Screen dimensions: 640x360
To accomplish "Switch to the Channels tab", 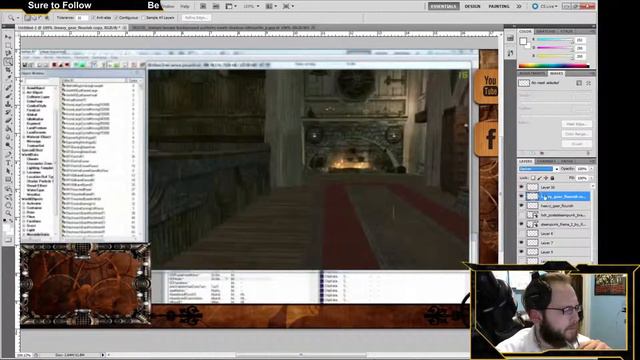I will tap(546, 161).
